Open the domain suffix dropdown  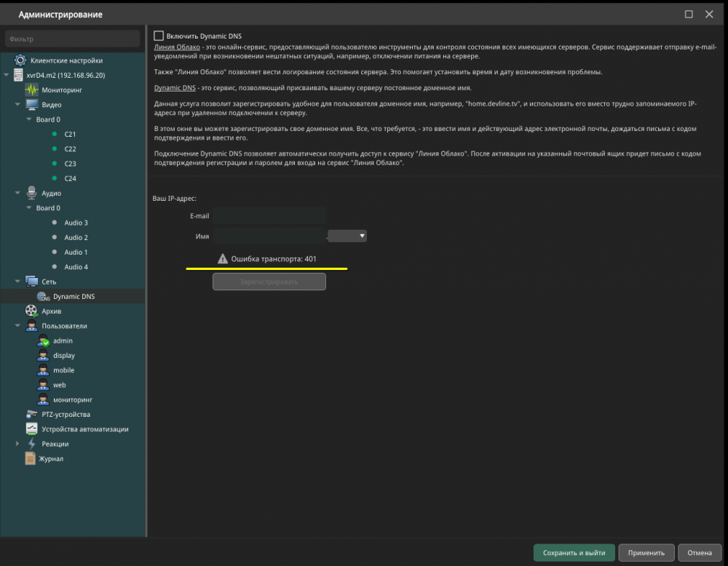click(x=347, y=236)
